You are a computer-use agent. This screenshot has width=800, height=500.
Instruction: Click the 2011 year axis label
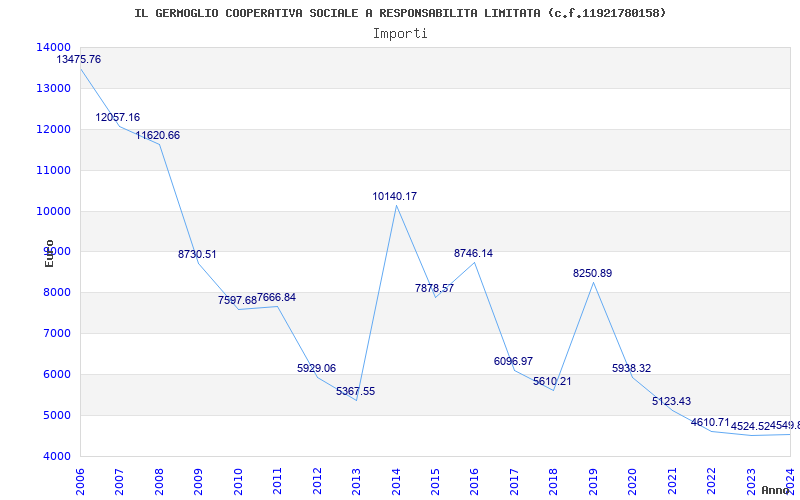tap(278, 480)
